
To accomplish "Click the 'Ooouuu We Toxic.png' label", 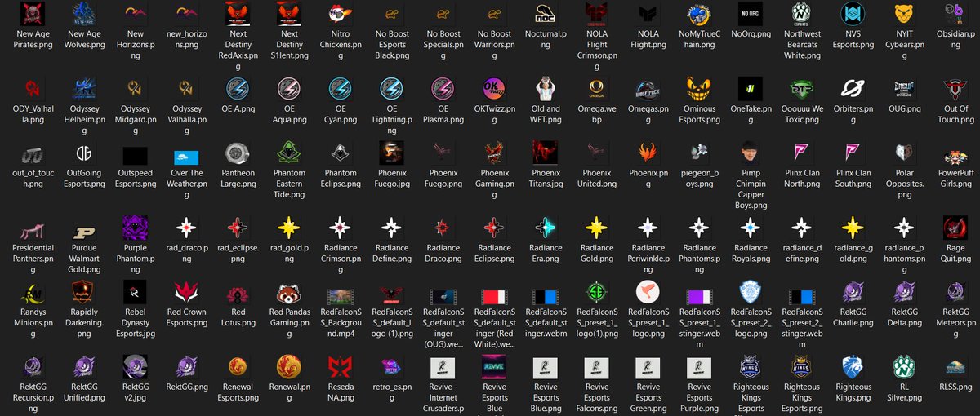I will (x=802, y=114).
